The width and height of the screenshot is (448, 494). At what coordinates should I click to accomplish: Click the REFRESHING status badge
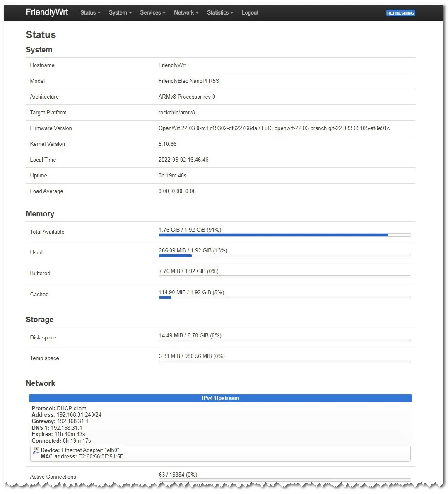(400, 13)
